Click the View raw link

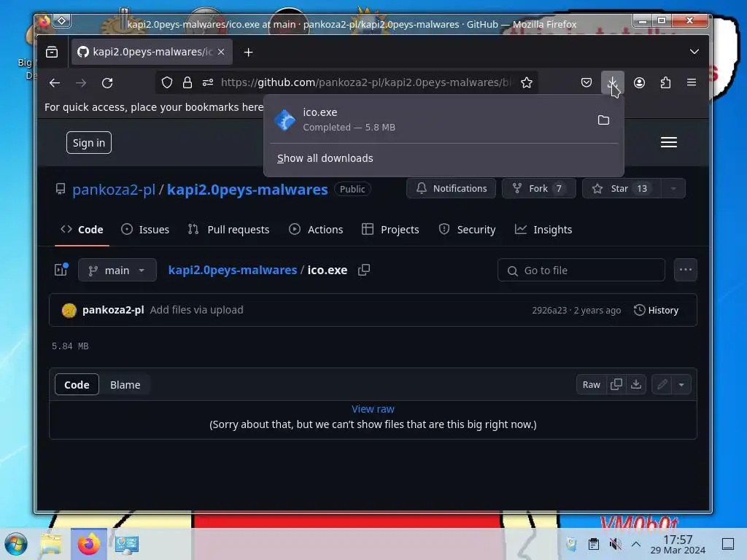click(x=373, y=409)
